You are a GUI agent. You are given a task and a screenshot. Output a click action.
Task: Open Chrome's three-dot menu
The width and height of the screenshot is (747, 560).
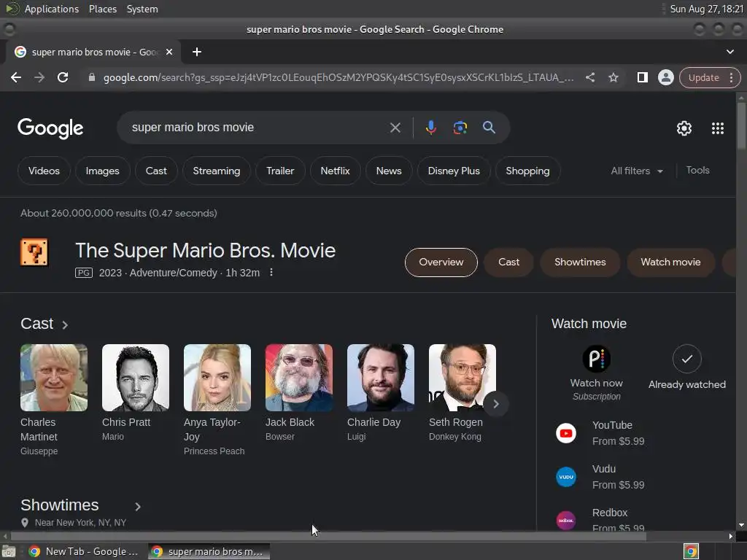coord(731,77)
